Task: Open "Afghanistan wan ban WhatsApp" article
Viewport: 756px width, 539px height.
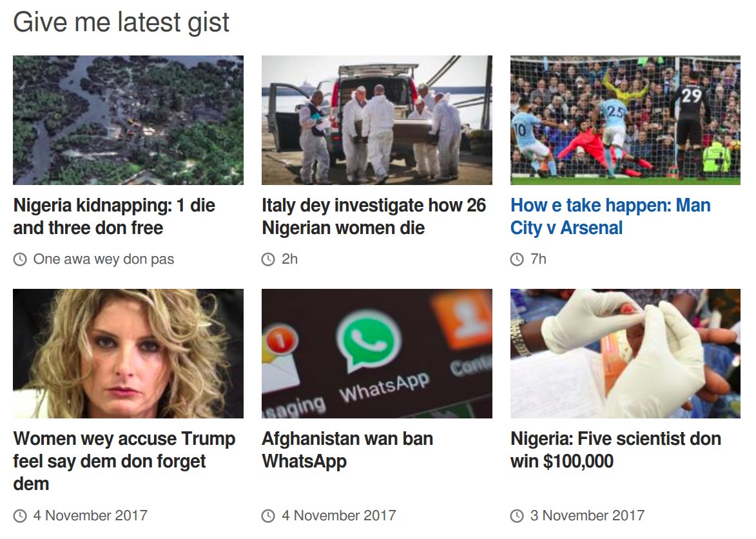Action: coord(347,450)
